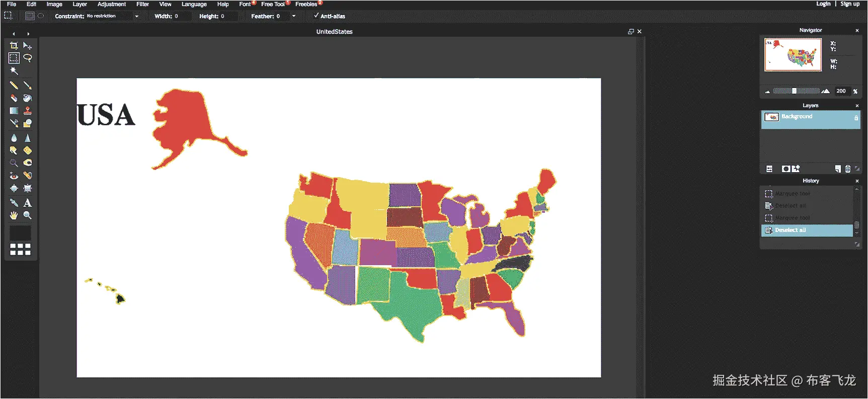The width and height of the screenshot is (868, 399).
Task: Click the Login link
Action: coord(823,4)
